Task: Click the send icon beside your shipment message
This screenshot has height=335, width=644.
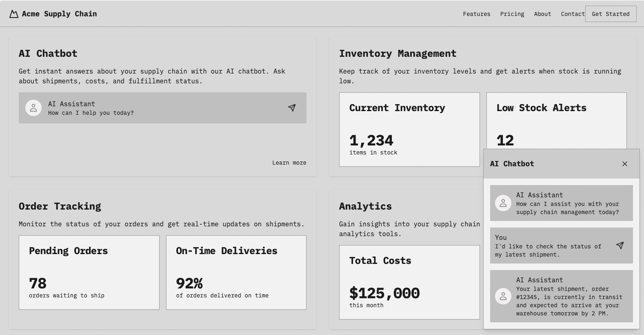Action: 620,246
